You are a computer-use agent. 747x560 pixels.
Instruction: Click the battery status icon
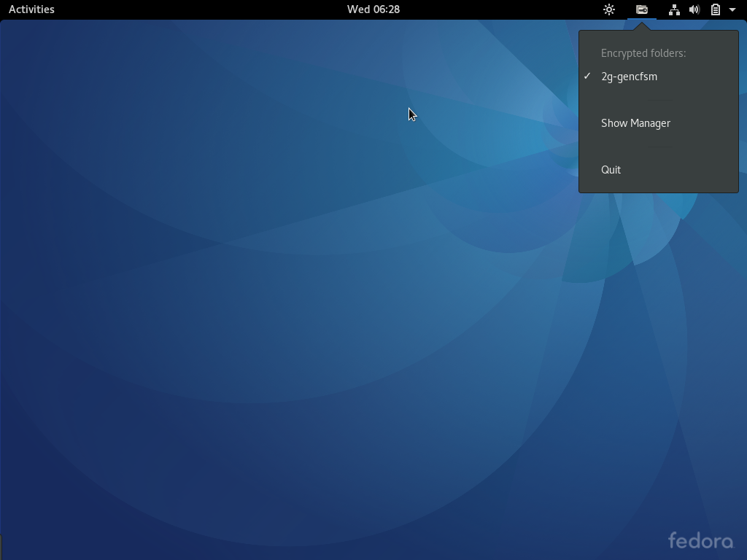point(716,9)
